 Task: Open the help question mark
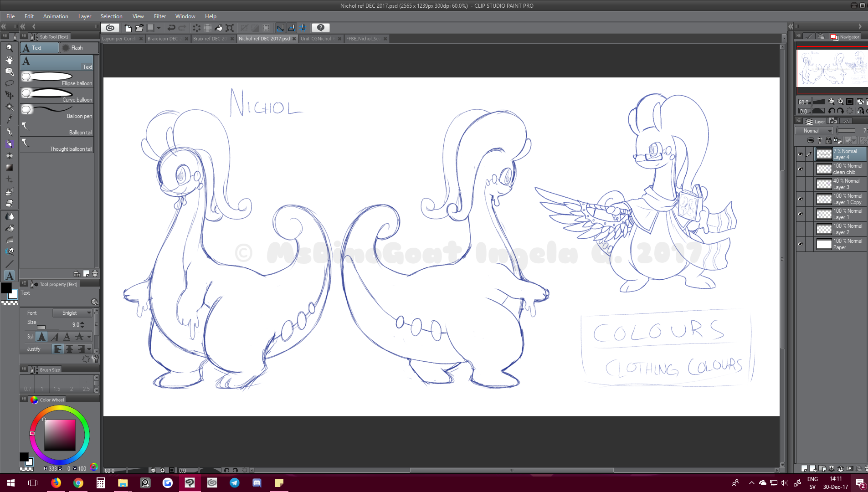click(320, 28)
